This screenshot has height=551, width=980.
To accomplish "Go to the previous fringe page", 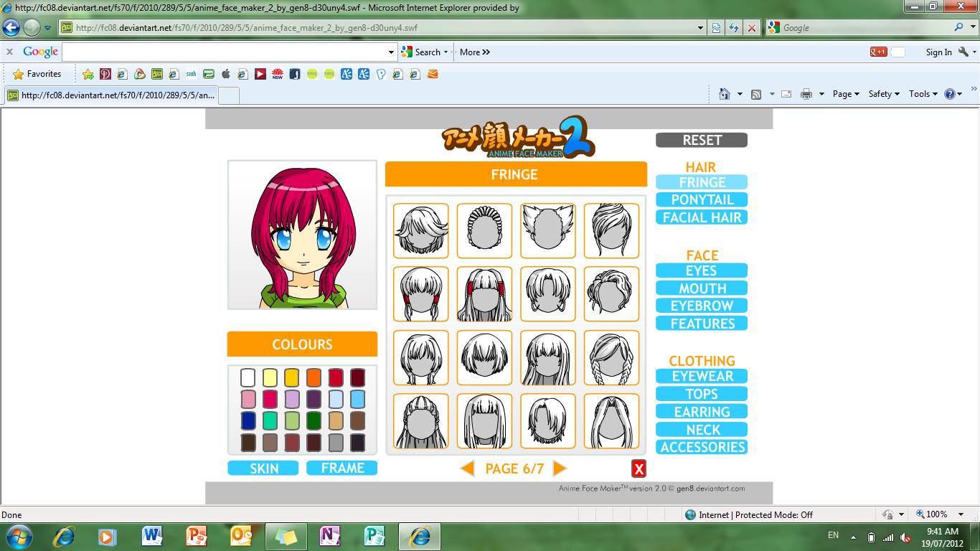I will [467, 468].
